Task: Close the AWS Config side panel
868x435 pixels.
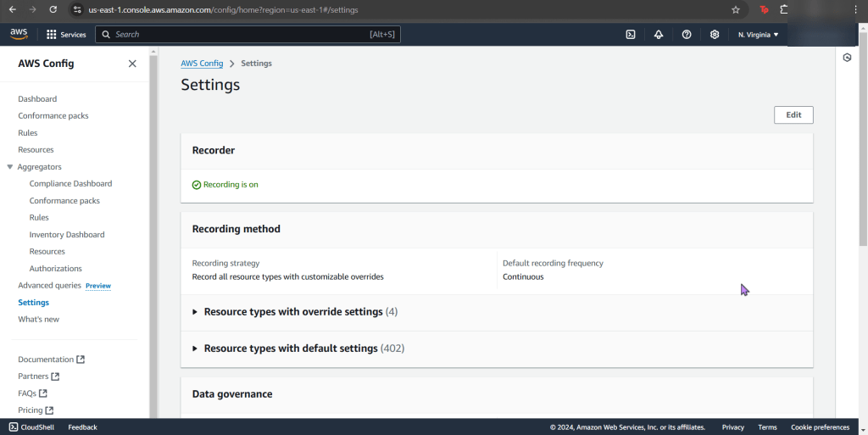Action: pos(132,64)
